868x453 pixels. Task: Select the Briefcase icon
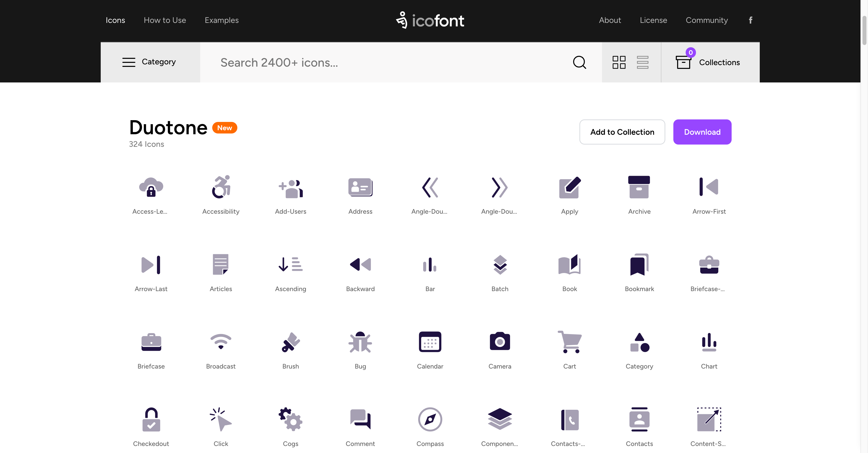[x=151, y=342]
